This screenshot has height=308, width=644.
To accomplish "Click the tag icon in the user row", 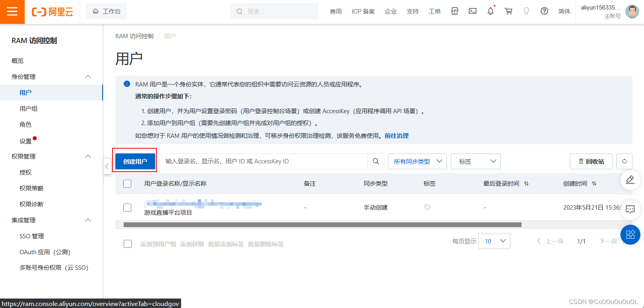I will coord(427,207).
